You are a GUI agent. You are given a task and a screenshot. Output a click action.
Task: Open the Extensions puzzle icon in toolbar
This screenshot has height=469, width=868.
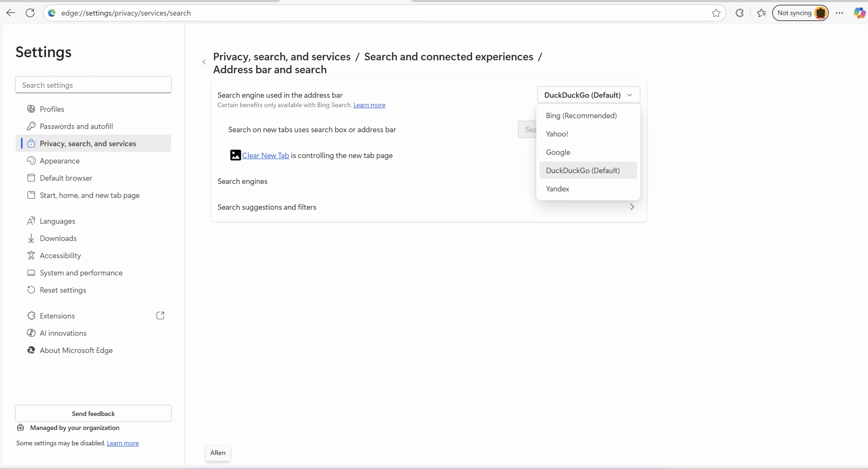click(x=739, y=13)
